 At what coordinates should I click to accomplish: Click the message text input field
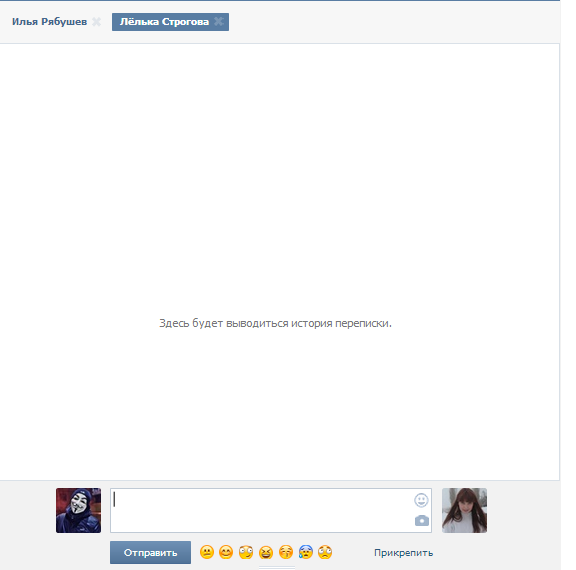tap(271, 510)
